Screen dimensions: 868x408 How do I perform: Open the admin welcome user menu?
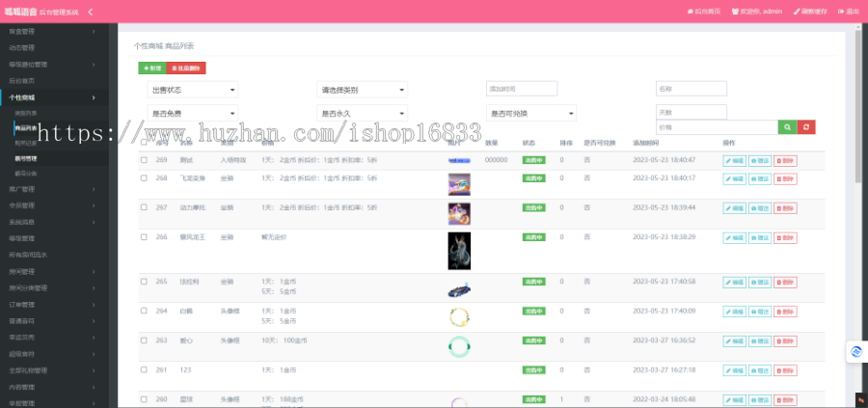[x=757, y=12]
